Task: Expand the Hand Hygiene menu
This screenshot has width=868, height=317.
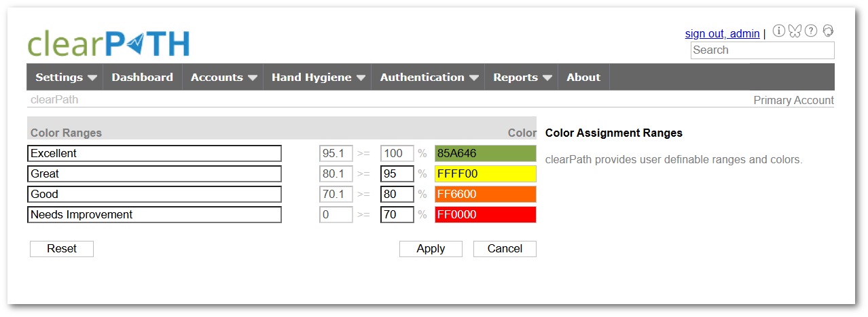Action: pos(317,77)
